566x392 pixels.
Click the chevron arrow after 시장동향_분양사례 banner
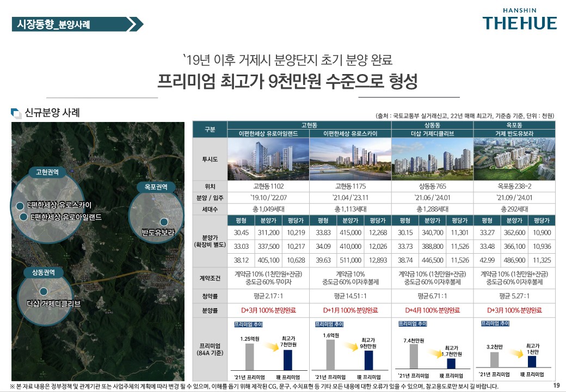point(134,24)
